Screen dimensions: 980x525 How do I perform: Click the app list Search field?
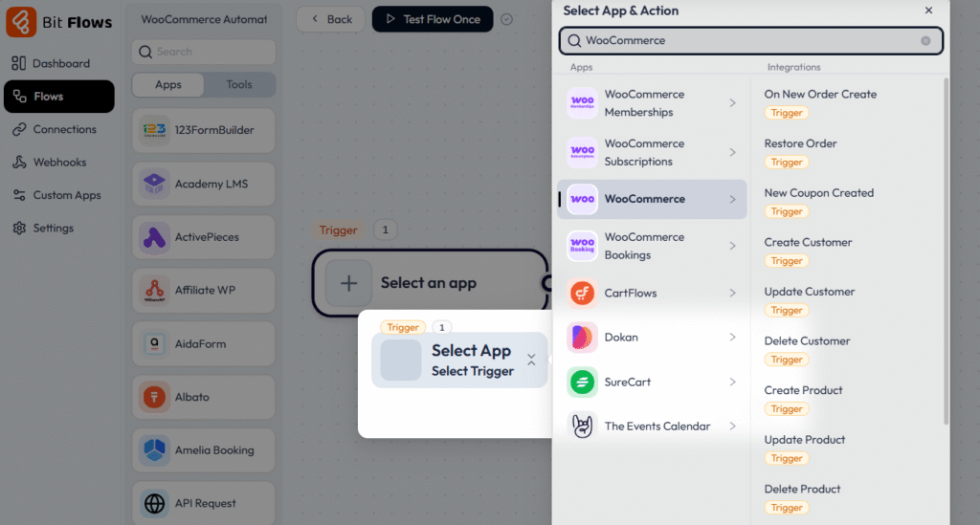204,52
